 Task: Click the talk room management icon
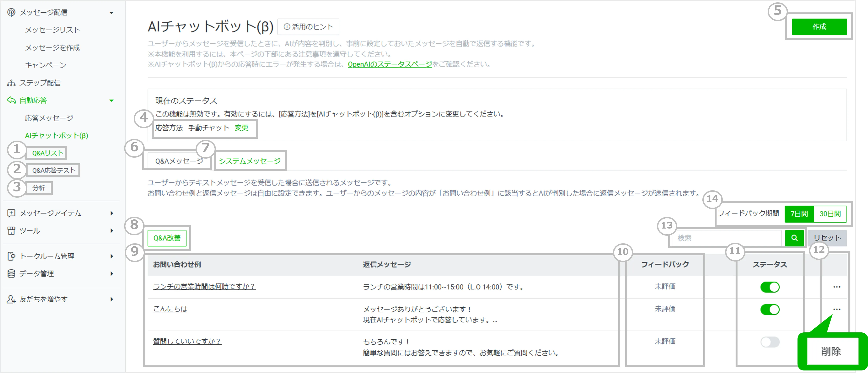click(x=11, y=256)
